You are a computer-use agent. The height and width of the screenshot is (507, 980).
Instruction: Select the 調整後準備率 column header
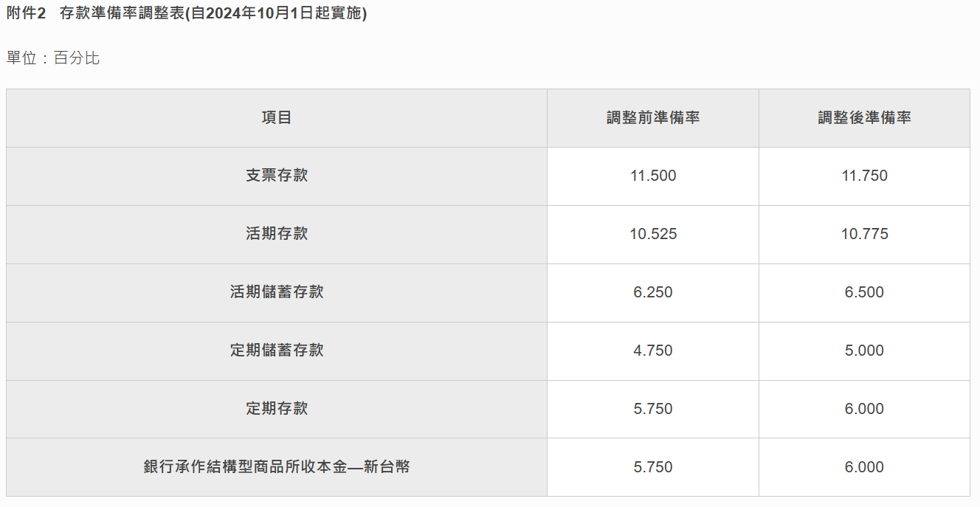pos(864,118)
